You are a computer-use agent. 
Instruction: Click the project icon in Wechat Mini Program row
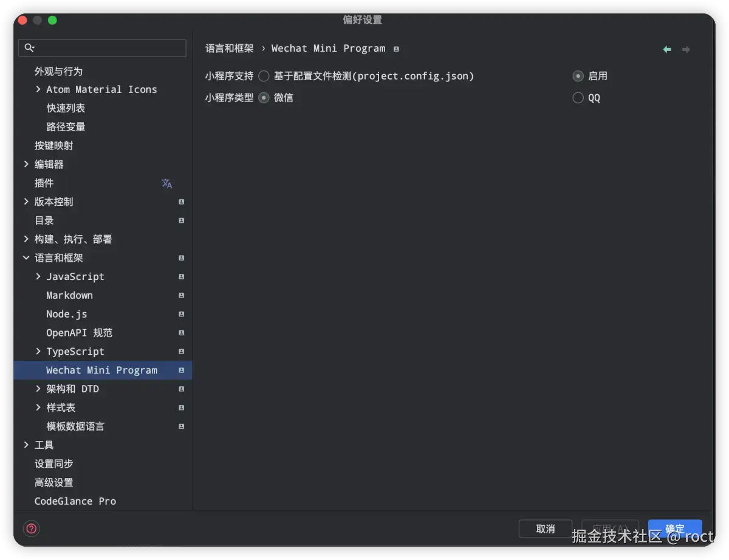(181, 370)
